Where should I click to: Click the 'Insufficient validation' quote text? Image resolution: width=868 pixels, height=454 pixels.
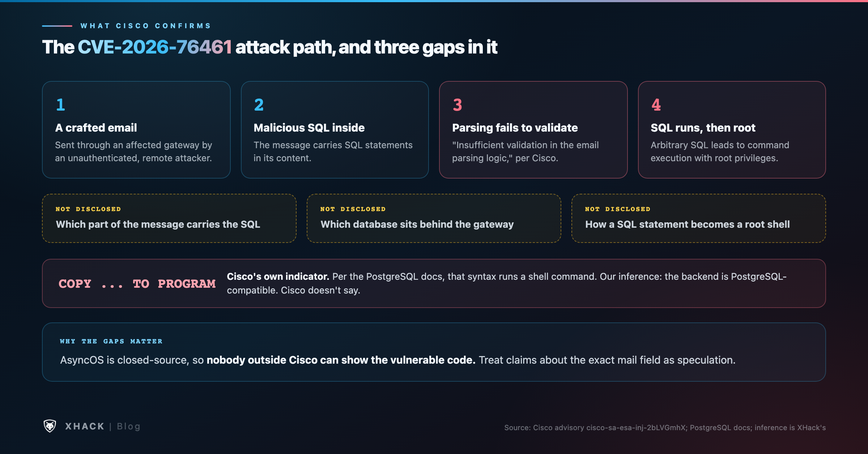pos(526,151)
